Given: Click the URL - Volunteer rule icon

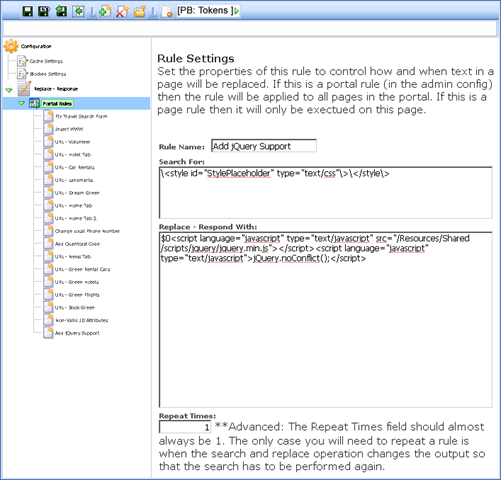Looking at the screenshot, I should coord(48,141).
